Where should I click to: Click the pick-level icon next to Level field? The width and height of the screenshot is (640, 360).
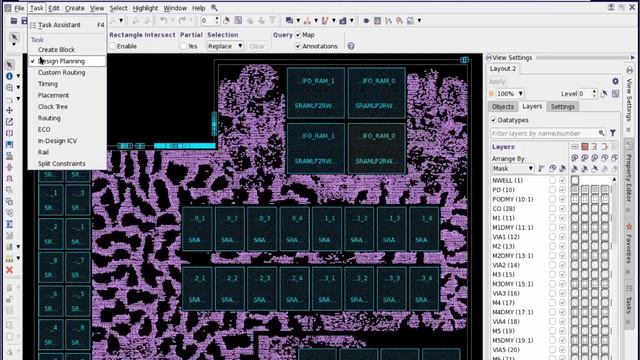click(604, 93)
